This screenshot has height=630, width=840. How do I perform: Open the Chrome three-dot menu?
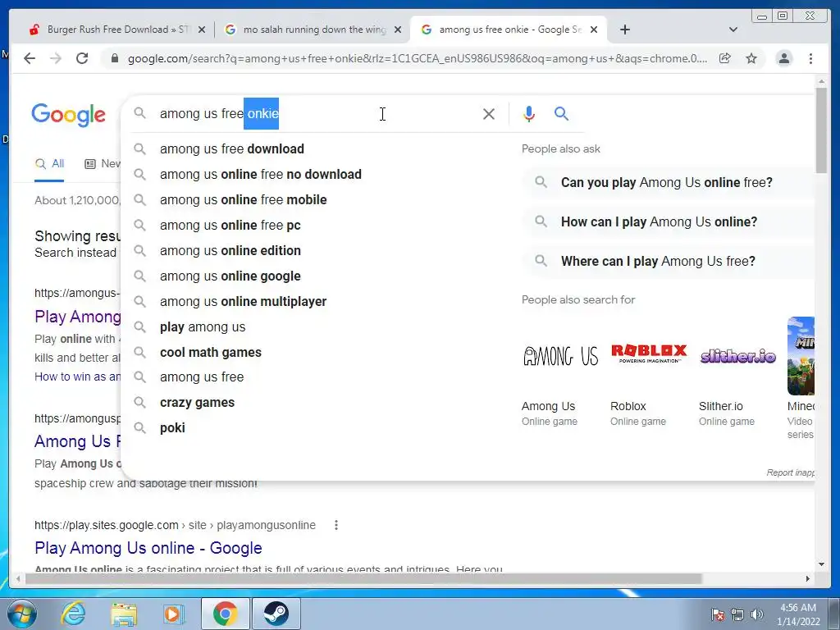coord(810,58)
